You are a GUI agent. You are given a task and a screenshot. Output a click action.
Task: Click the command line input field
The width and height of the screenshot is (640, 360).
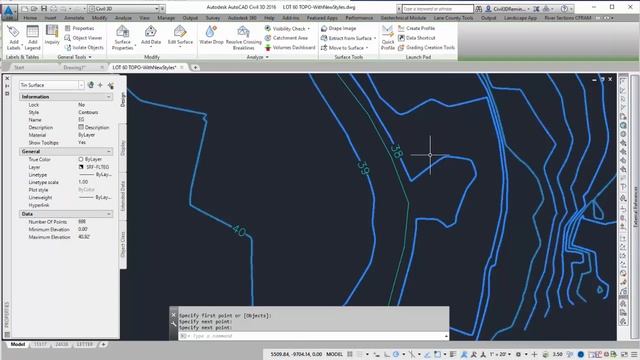tap(313, 336)
